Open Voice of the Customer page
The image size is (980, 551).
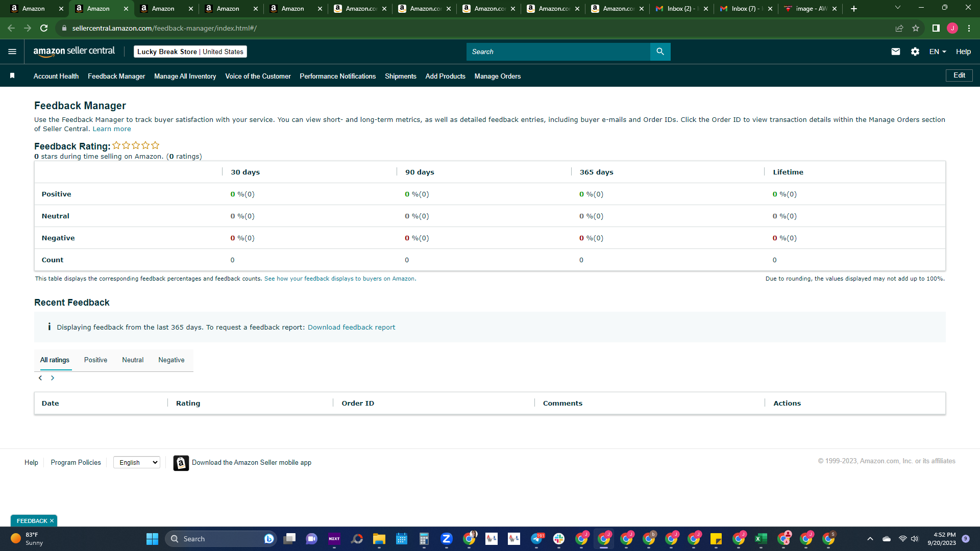(x=258, y=76)
